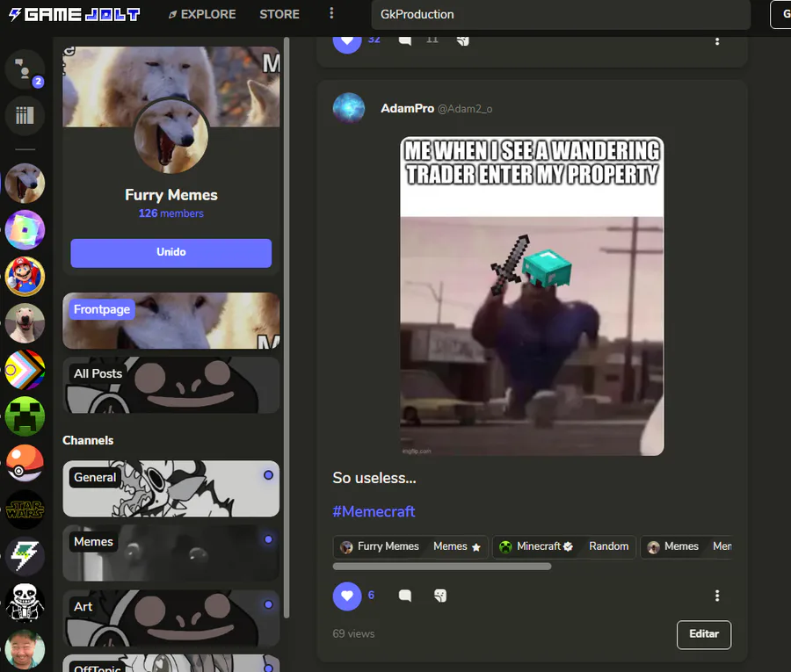Screen dimensions: 791x672
Task: Open the Explore page
Action: [202, 14]
